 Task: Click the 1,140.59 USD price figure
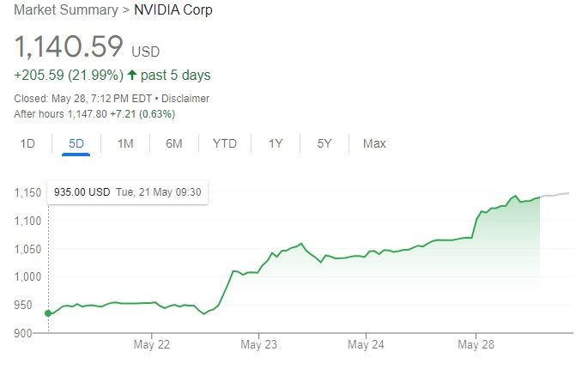(x=69, y=45)
